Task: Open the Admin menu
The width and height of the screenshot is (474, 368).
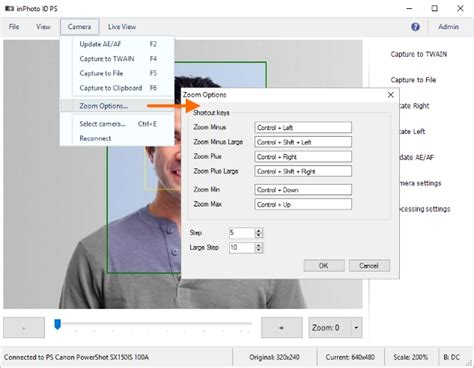Action: [448, 27]
